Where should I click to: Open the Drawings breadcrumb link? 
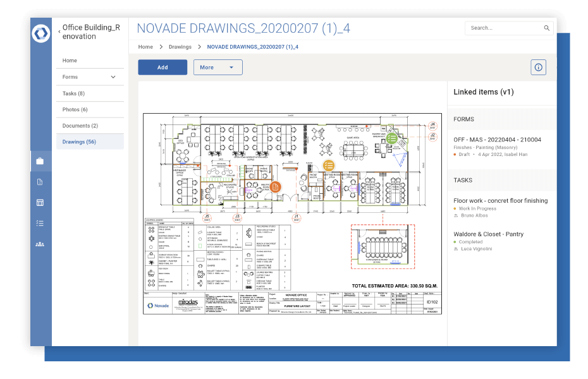[x=180, y=47]
